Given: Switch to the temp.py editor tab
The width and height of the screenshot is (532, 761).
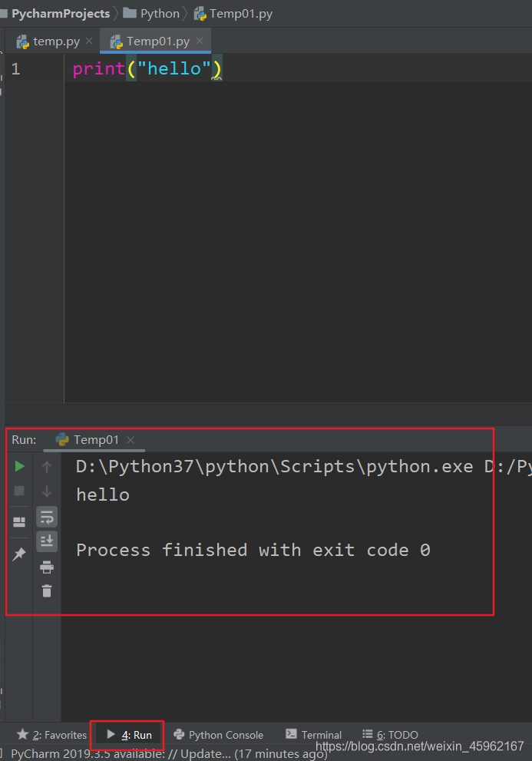Looking at the screenshot, I should (56, 41).
